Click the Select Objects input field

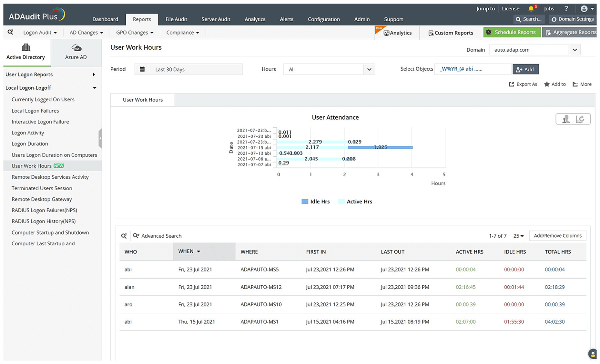473,69
